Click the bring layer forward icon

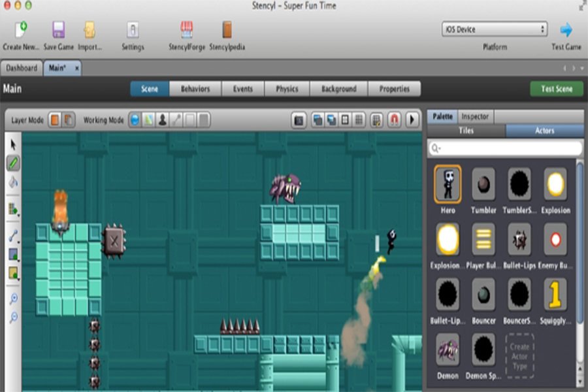click(318, 120)
